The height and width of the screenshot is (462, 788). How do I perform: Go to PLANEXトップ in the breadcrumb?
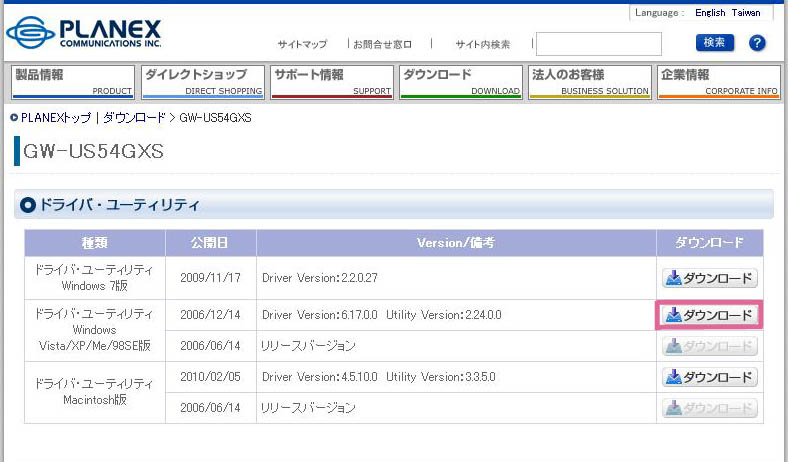click(56, 118)
